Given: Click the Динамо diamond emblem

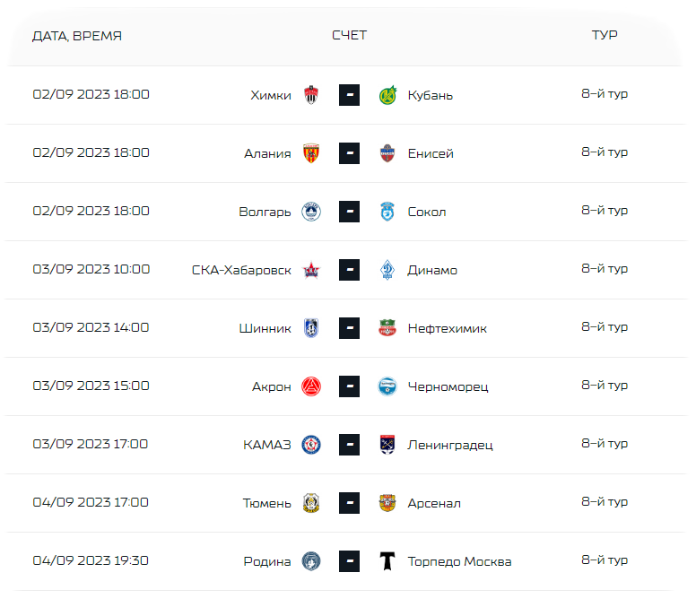Looking at the screenshot, I should pyautogui.click(x=387, y=270).
